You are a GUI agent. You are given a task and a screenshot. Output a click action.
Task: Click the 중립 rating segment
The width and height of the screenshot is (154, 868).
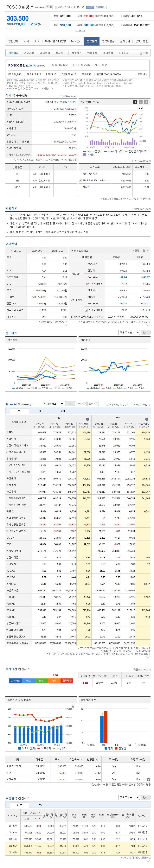(x=41, y=681)
